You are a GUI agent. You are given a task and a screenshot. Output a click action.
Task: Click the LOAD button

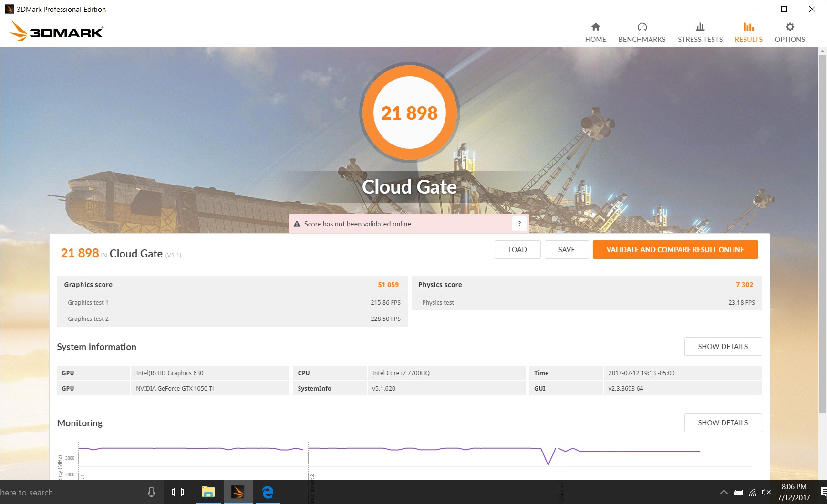click(517, 250)
